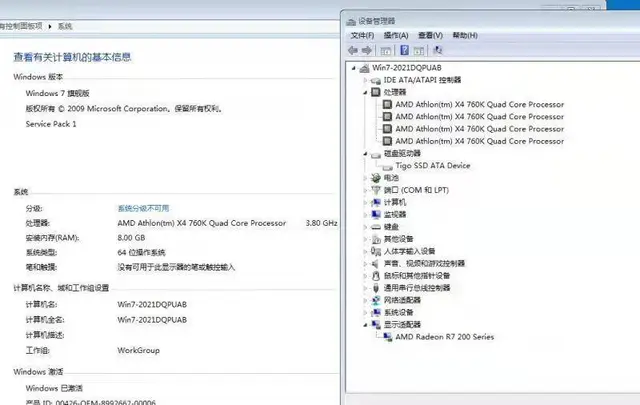
Task: Click the Tigo SSD ATA Device drive icon
Action: (x=387, y=167)
